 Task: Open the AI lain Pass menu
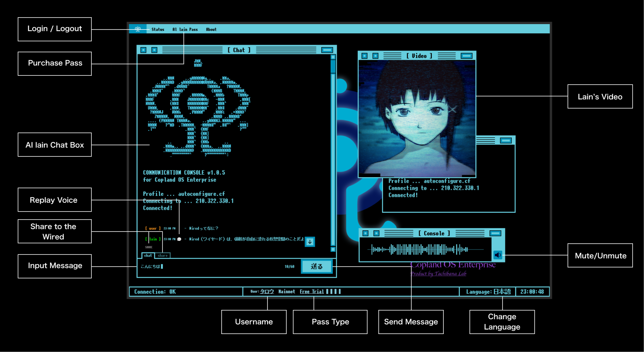click(185, 29)
